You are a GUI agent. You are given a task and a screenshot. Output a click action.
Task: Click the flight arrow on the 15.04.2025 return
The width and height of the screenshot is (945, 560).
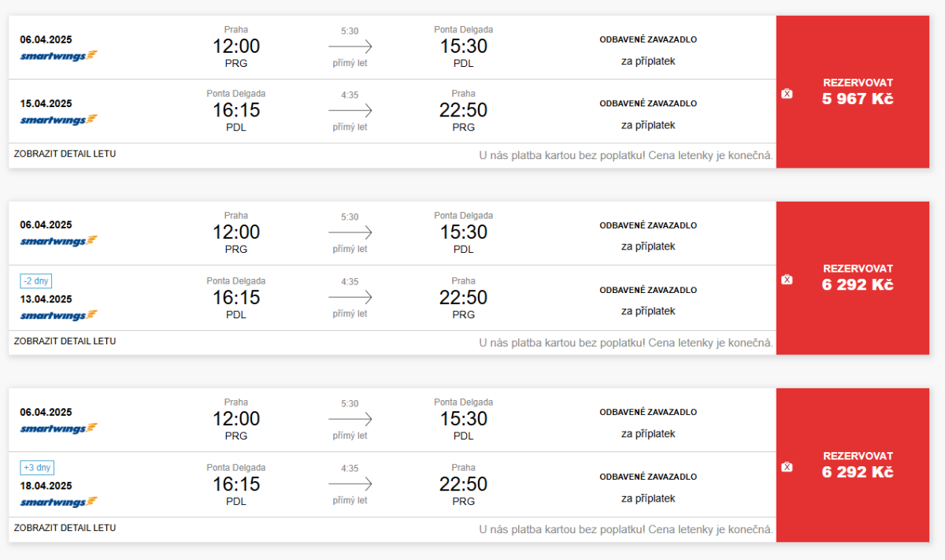pyautogui.click(x=350, y=111)
